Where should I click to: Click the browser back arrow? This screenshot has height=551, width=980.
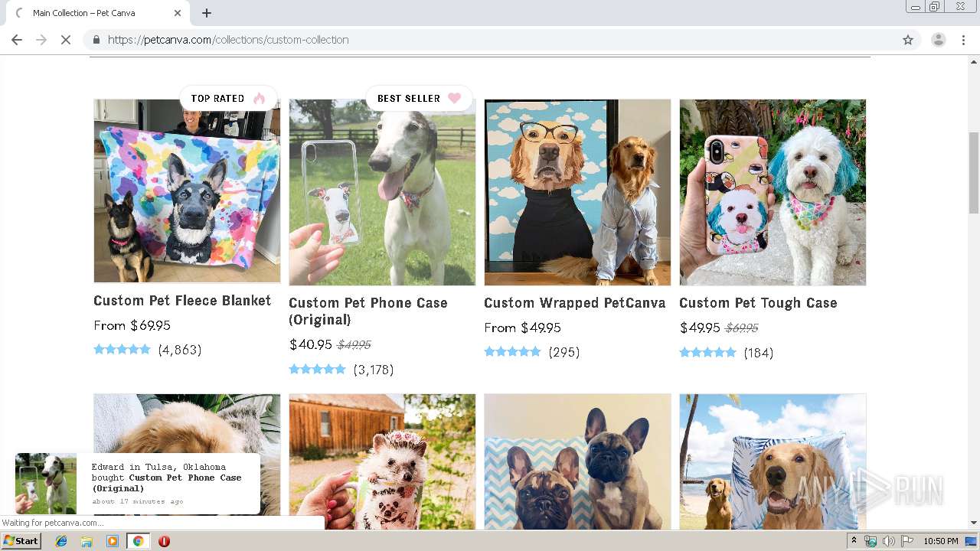pyautogui.click(x=17, y=40)
